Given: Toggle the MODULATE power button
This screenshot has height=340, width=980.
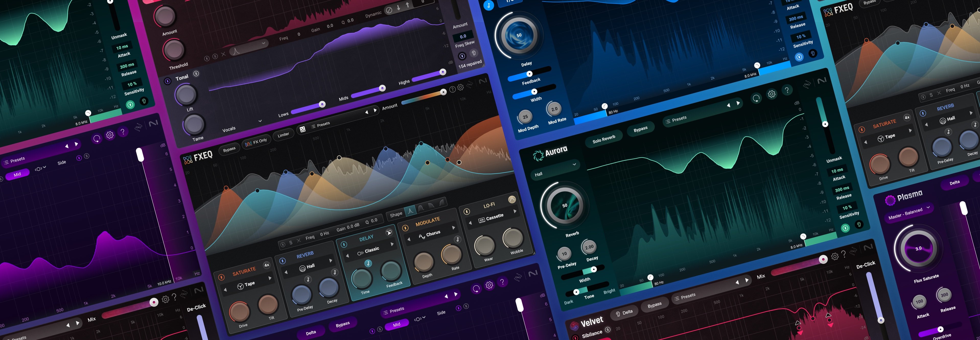Looking at the screenshot, I should pyautogui.click(x=405, y=228).
